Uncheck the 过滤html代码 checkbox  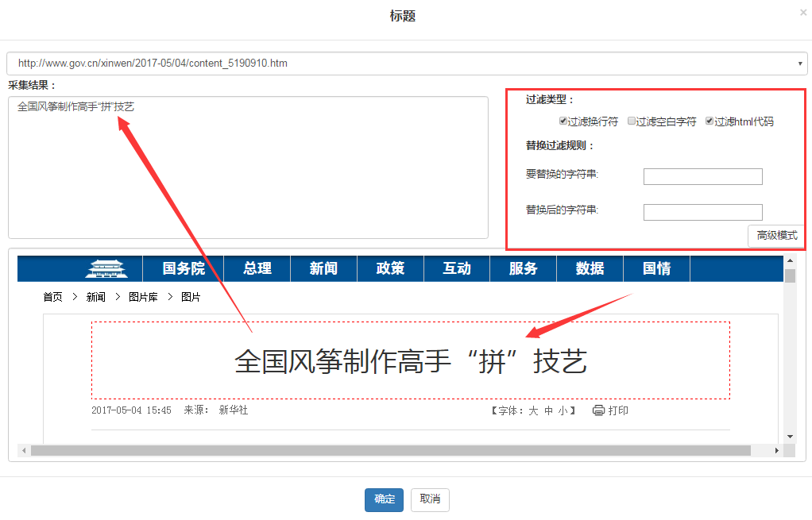710,121
